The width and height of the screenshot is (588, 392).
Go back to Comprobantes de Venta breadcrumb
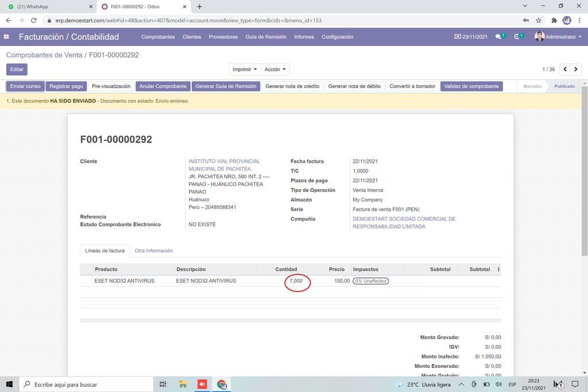click(x=44, y=55)
